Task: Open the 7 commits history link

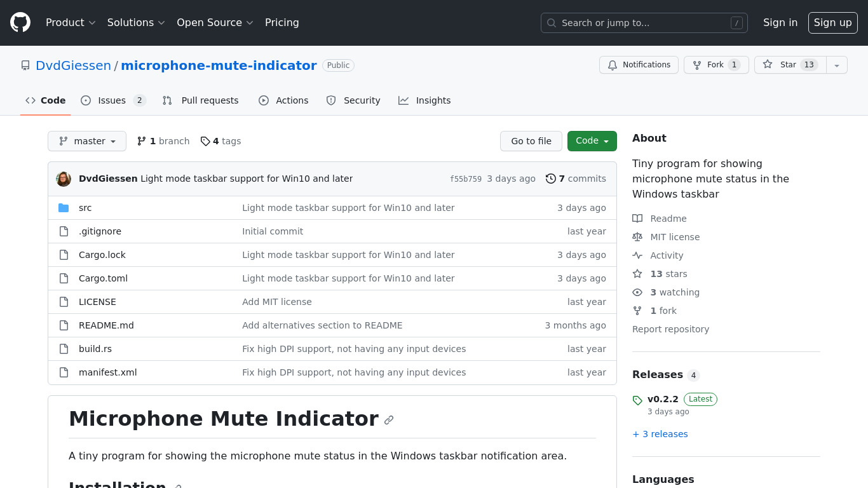Action: click(576, 179)
